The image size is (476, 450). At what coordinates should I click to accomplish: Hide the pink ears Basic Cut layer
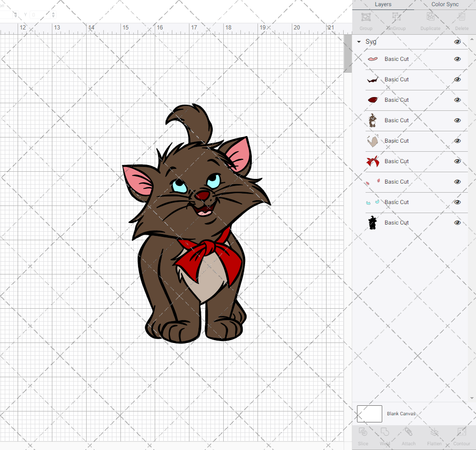pos(457,182)
